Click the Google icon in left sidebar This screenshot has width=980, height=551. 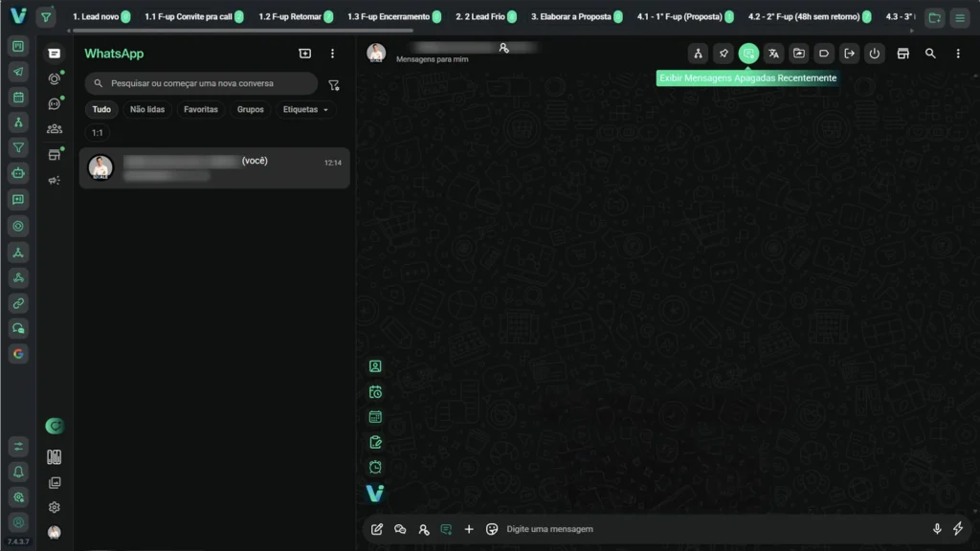tap(18, 353)
